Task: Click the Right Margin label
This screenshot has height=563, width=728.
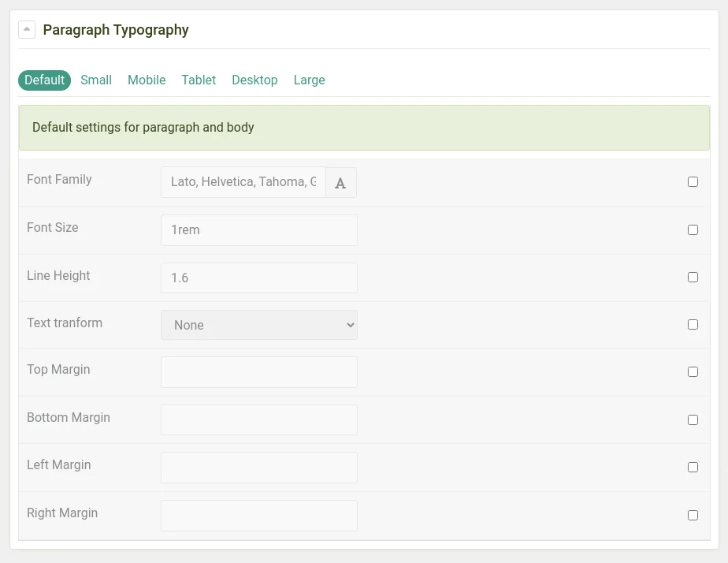Action: (62, 513)
